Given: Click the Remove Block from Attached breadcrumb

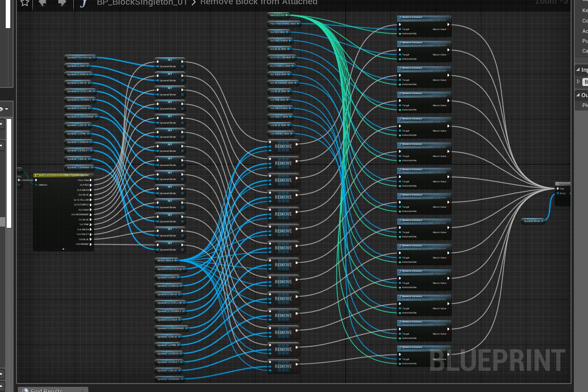Looking at the screenshot, I should point(259,2).
